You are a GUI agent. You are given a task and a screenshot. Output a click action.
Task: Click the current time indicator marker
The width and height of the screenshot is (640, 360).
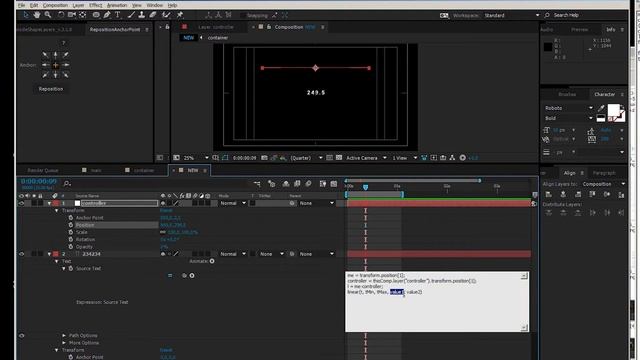(365, 187)
